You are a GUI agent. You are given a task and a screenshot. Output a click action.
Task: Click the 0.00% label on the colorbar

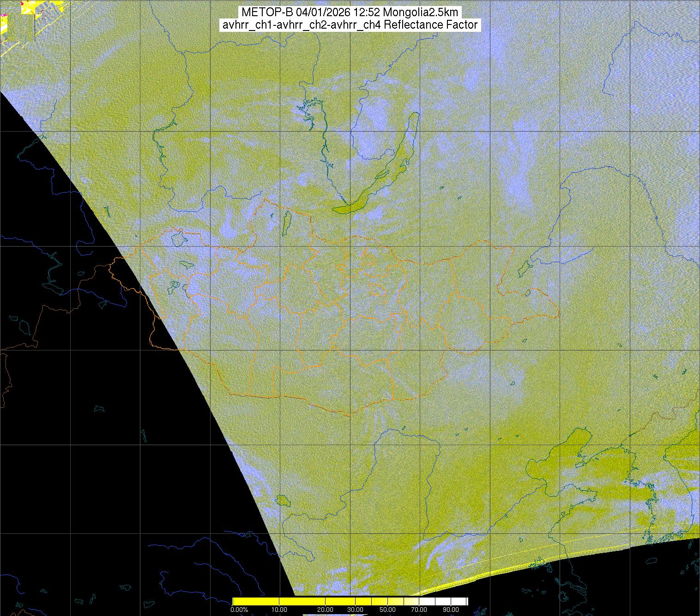(x=239, y=610)
